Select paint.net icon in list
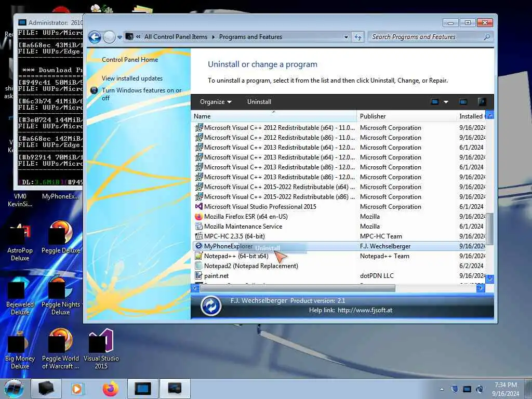Screen dimensions: 532x399 (199, 275)
